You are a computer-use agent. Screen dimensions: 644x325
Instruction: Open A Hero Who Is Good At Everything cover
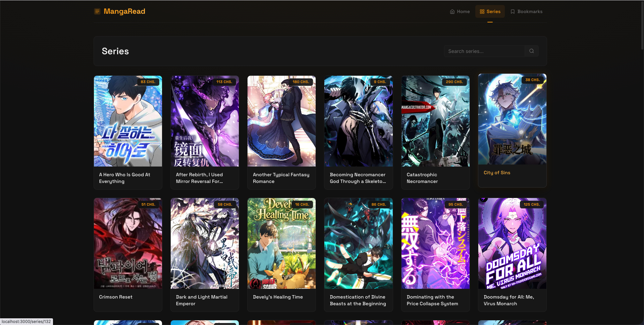128,121
